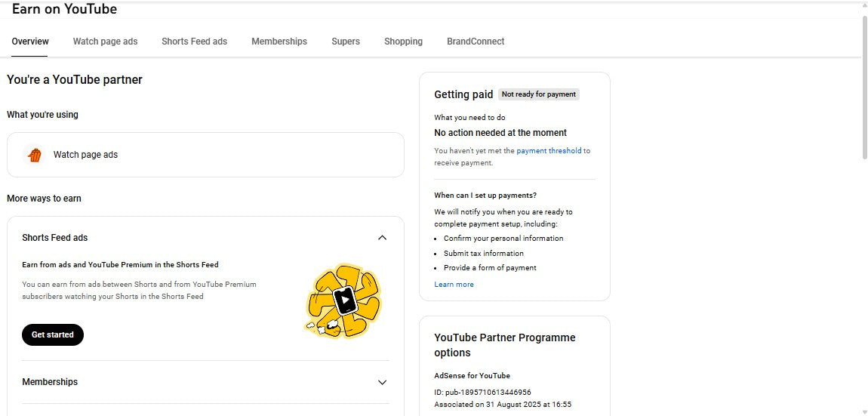Switch to the BrandConnect tab
The width and height of the screenshot is (868, 416).
476,42
